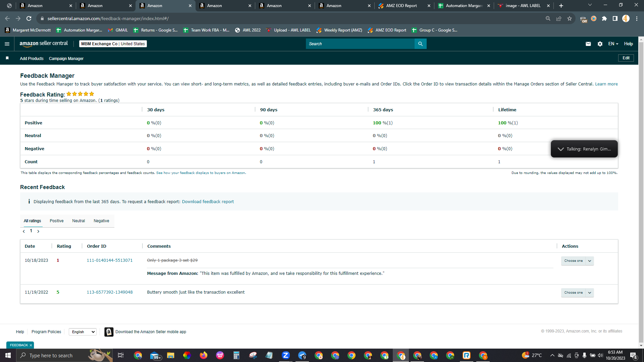Image resolution: width=644 pixels, height=362 pixels.
Task: Click the Learn more link
Action: click(606, 84)
